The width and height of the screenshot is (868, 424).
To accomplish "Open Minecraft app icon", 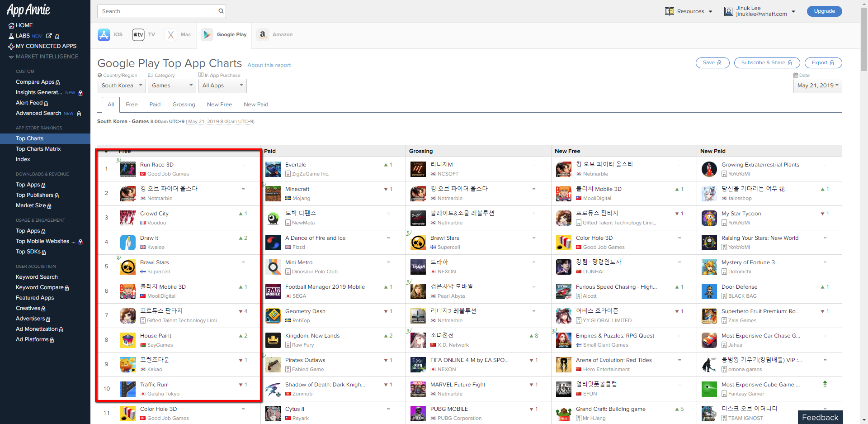I will point(273,193).
